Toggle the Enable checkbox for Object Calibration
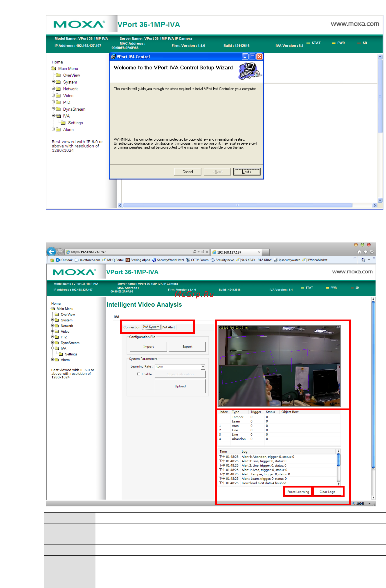Screen dimensions: 386x588 pos(139,374)
